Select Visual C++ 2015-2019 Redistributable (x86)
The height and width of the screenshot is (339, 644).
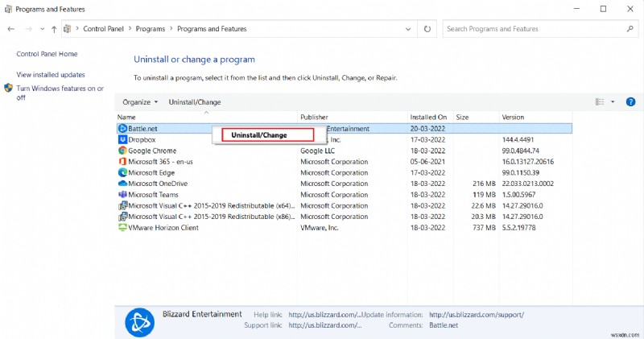212,217
